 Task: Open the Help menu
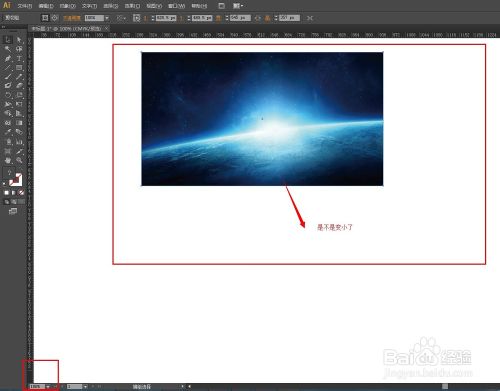[x=199, y=6]
